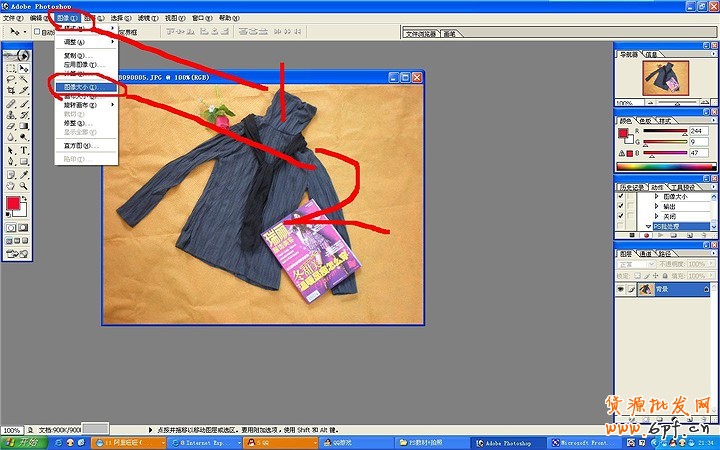The image size is (720, 450).
Task: Click the red foreground color swatch in toolbox
Action: click(13, 204)
